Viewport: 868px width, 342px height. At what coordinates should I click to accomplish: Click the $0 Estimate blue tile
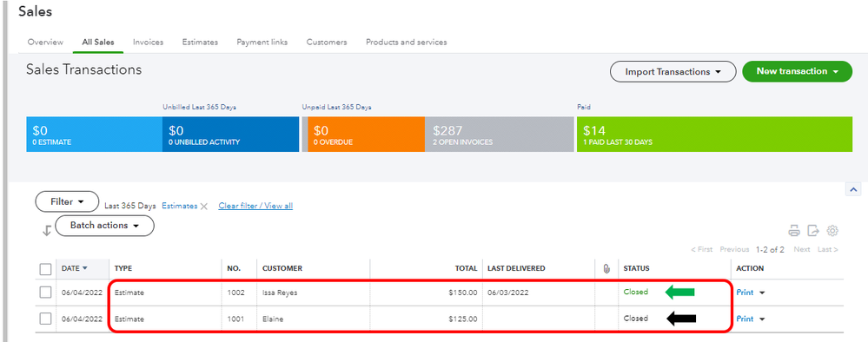pyautogui.click(x=94, y=135)
